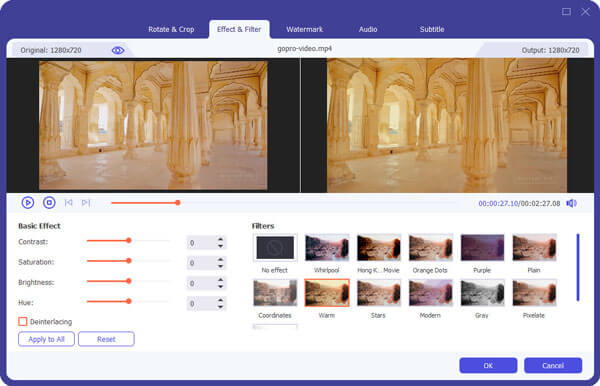This screenshot has width=600, height=386.
Task: Play the video preview
Action: (x=28, y=202)
